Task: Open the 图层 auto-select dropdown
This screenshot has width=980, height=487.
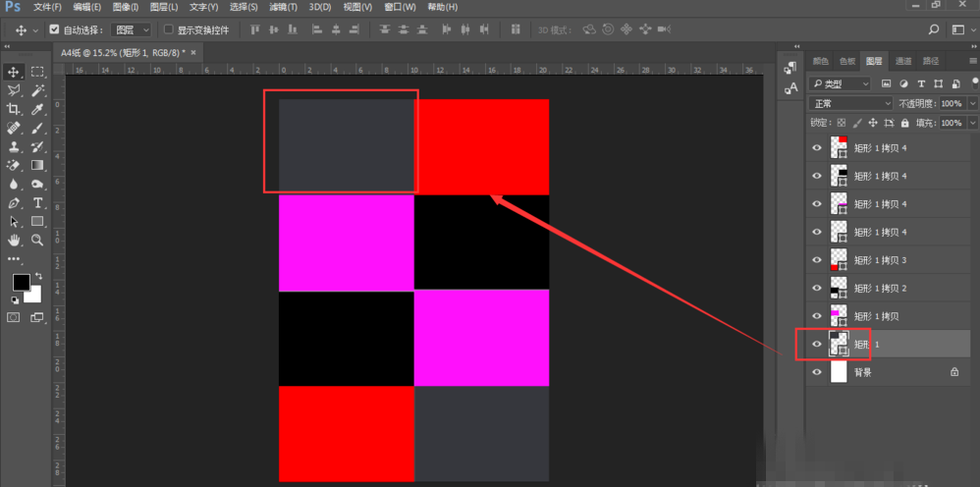Action: coord(131,30)
